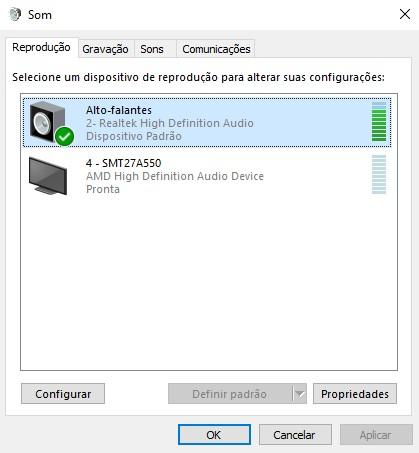The width and height of the screenshot is (419, 453).
Task: Click the Definir padrão button
Action: tap(230, 394)
